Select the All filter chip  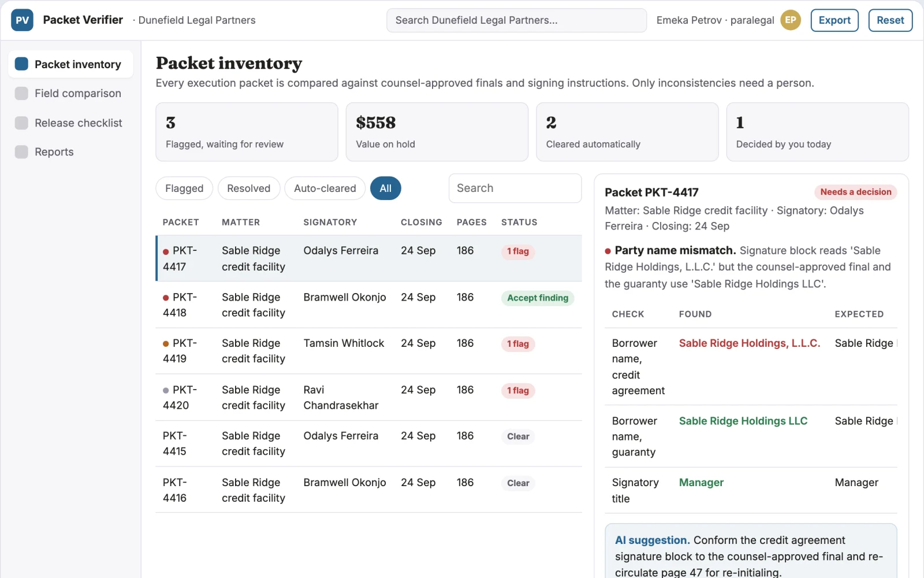point(386,188)
